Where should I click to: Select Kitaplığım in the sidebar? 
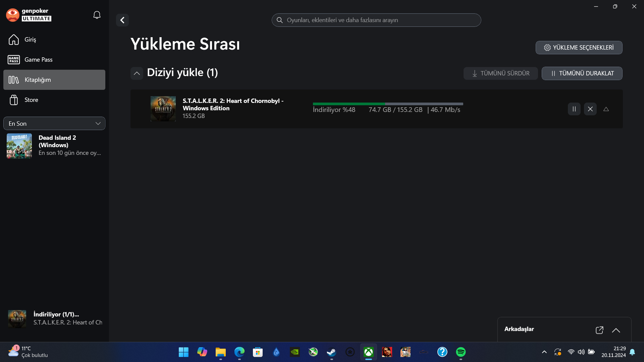tap(54, 80)
